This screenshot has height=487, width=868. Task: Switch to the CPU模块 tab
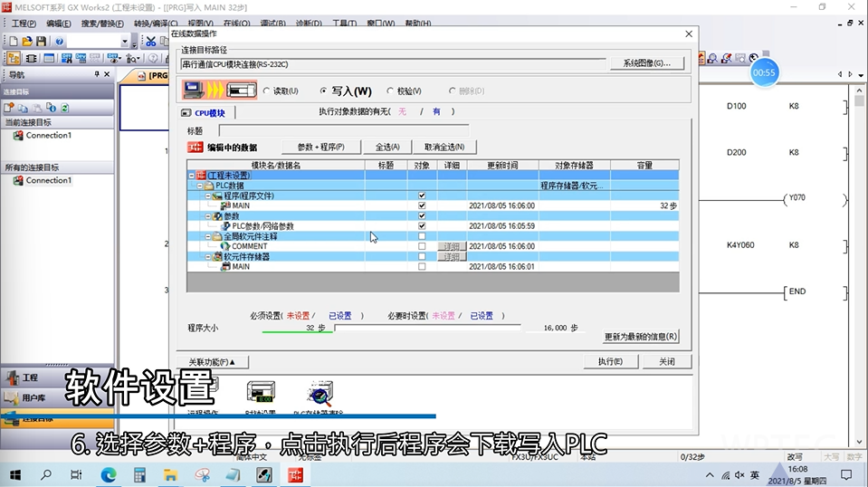point(203,113)
